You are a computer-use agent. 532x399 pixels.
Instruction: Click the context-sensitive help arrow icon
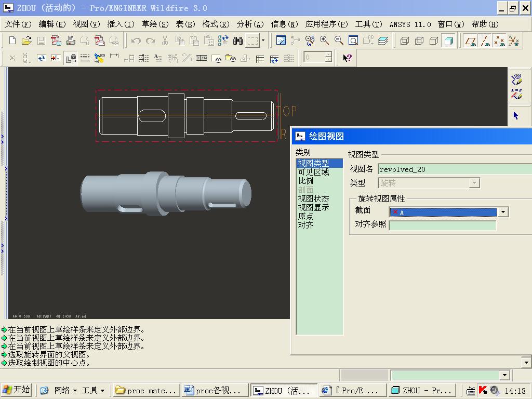[347, 58]
